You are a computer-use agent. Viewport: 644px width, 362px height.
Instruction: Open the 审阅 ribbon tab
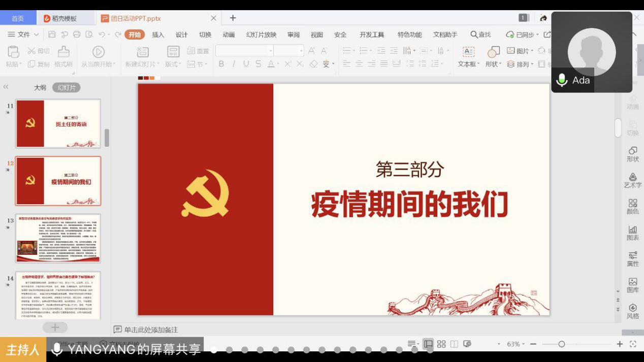[294, 35]
